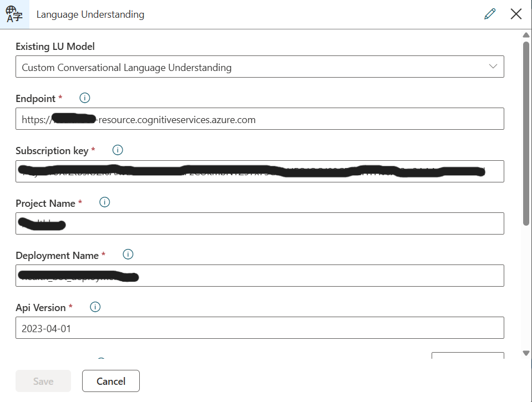
Task: Click the Language Understanding translation icon
Action: (13, 14)
